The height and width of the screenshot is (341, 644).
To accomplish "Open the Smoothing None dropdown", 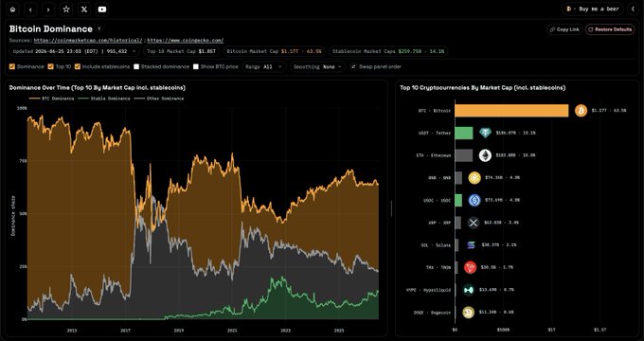I will [317, 66].
